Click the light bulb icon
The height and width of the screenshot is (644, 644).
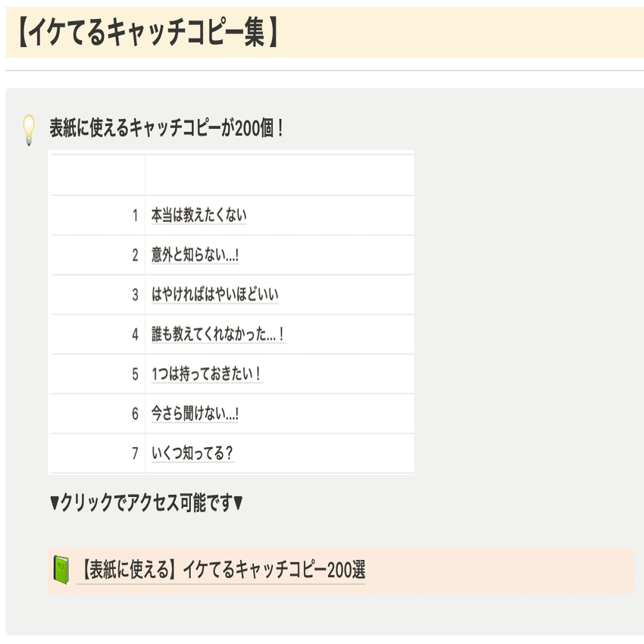tap(28, 129)
